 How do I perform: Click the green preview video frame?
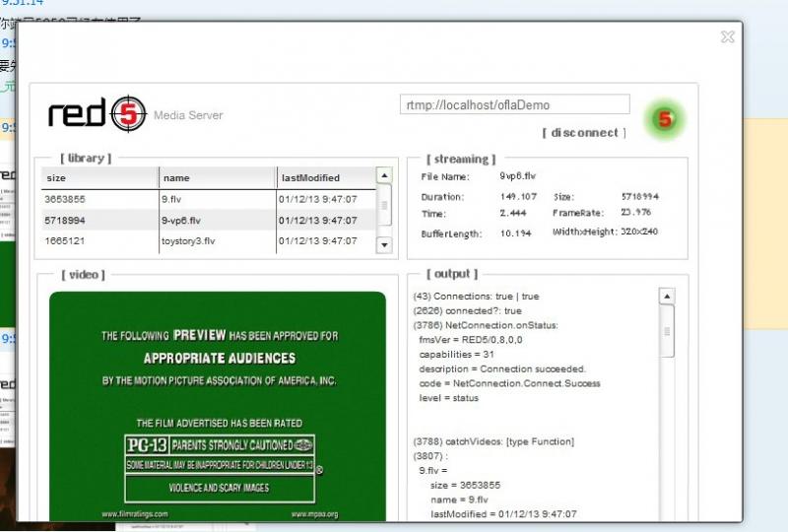[x=218, y=406]
